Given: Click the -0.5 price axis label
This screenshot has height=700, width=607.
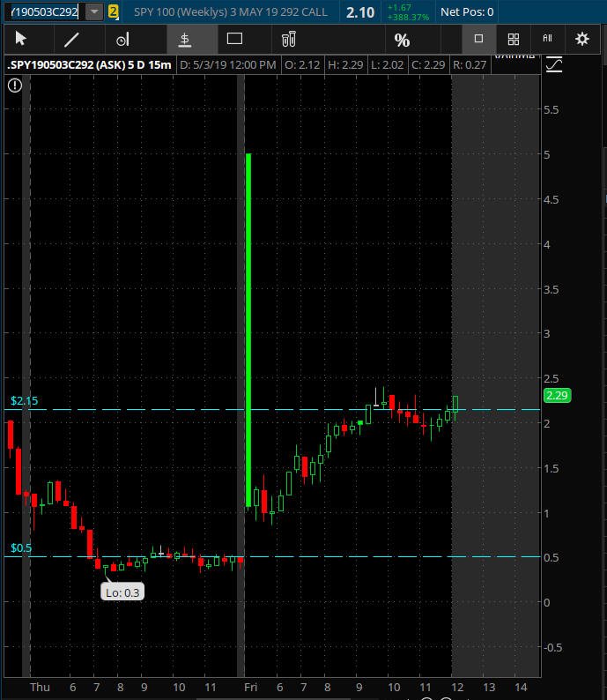Looking at the screenshot, I should [553, 647].
